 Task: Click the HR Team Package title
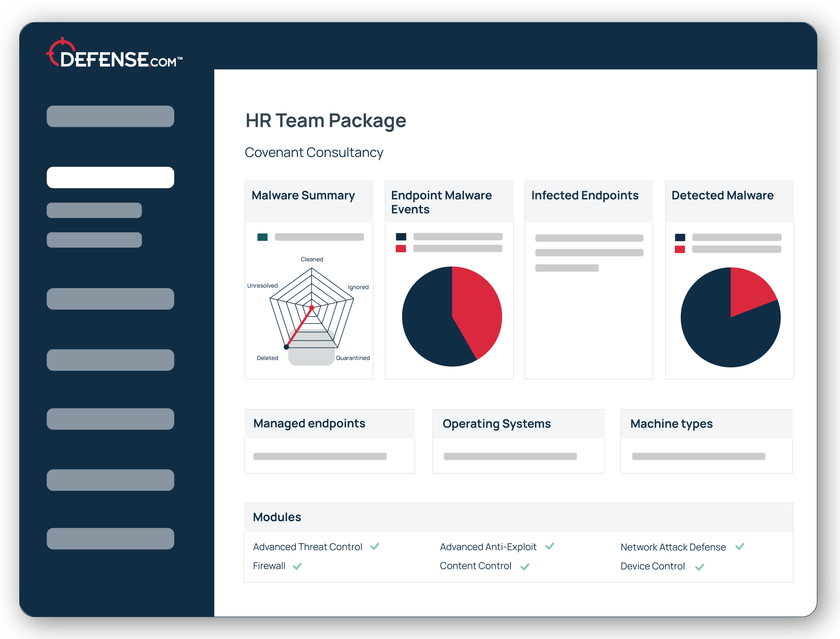pos(326,121)
